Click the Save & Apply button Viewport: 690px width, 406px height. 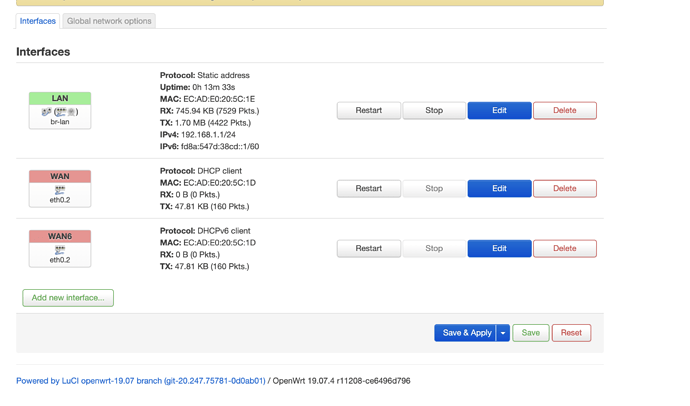point(466,333)
